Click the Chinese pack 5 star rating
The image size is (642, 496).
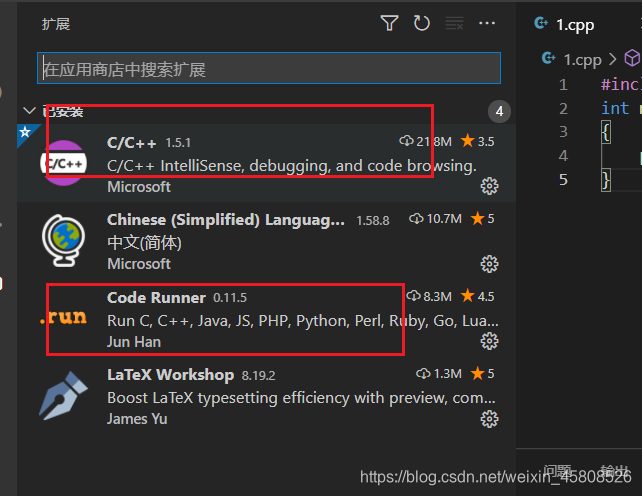482,219
